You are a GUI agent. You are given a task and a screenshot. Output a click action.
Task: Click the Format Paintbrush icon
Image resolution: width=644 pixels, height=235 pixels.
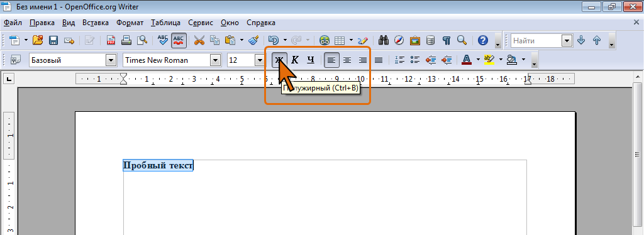point(253,40)
